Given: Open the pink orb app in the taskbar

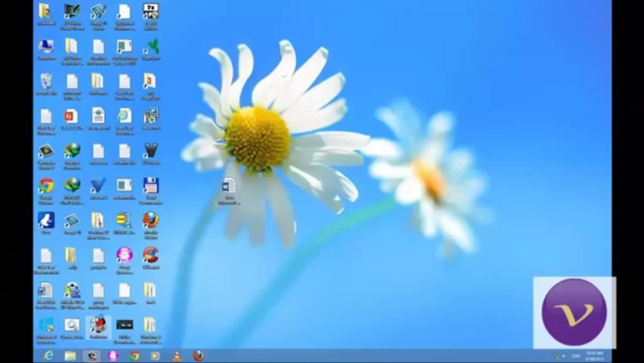Looking at the screenshot, I should [113, 356].
